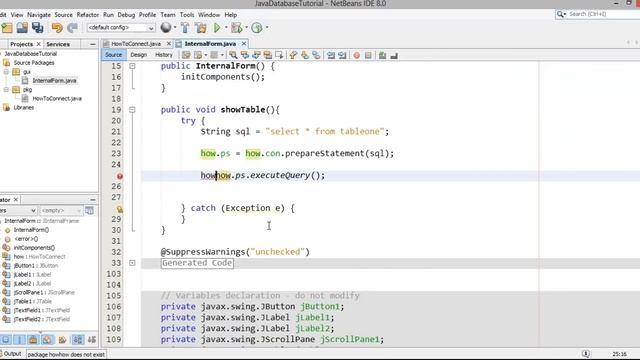
Task: Open the Team menu
Action: tap(168, 15)
